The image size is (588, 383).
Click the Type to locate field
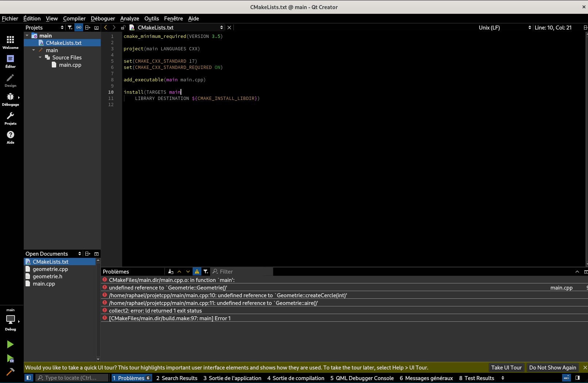coord(72,378)
